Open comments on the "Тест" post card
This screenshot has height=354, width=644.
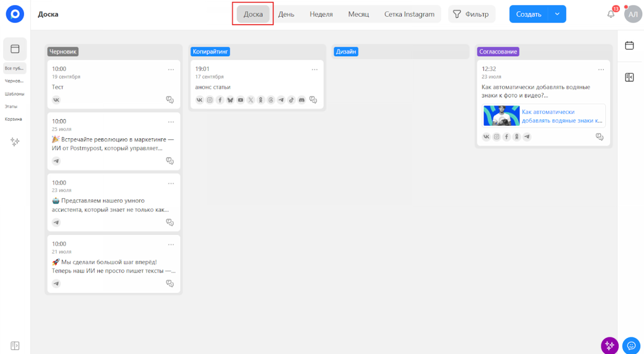point(170,100)
